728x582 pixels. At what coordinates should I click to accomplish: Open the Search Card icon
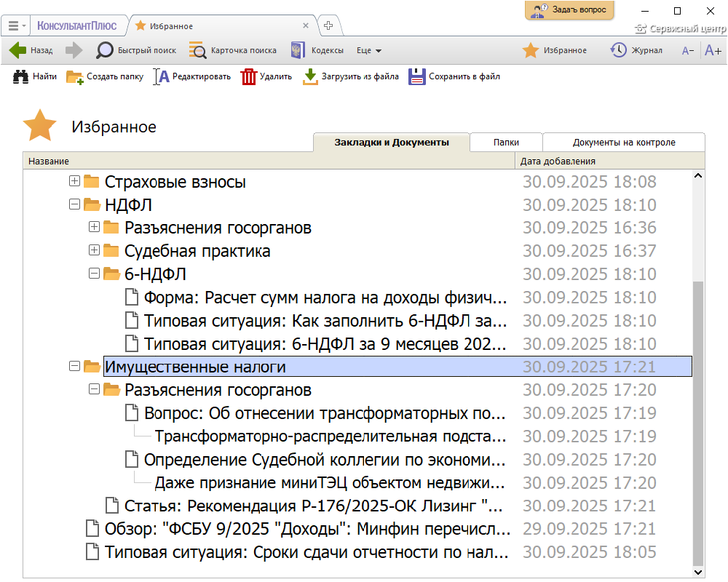197,50
